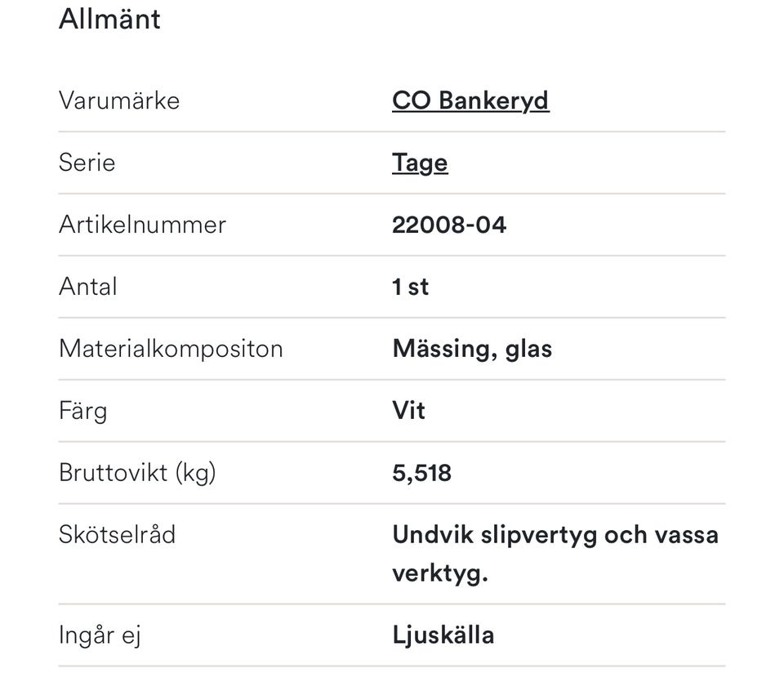Click the Serie row label
The width and height of the screenshot is (784, 673).
pos(87,163)
